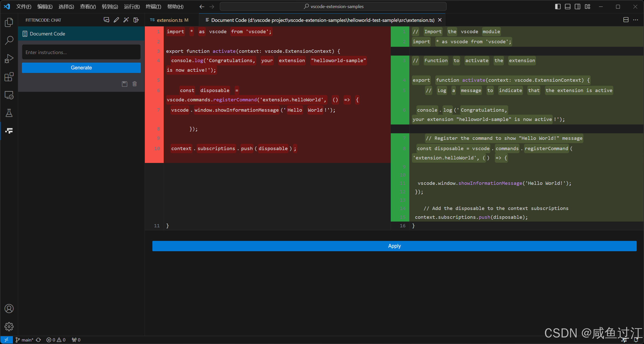Open the editor More Actions ellipsis menu
644x344 pixels.
[x=636, y=20]
